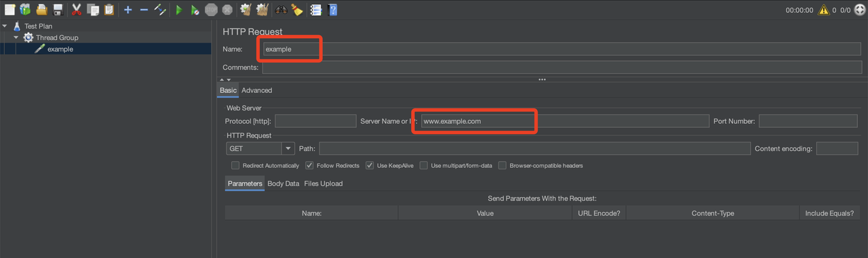Click the Stop sign icon
The image size is (868, 258).
pos(211,9)
